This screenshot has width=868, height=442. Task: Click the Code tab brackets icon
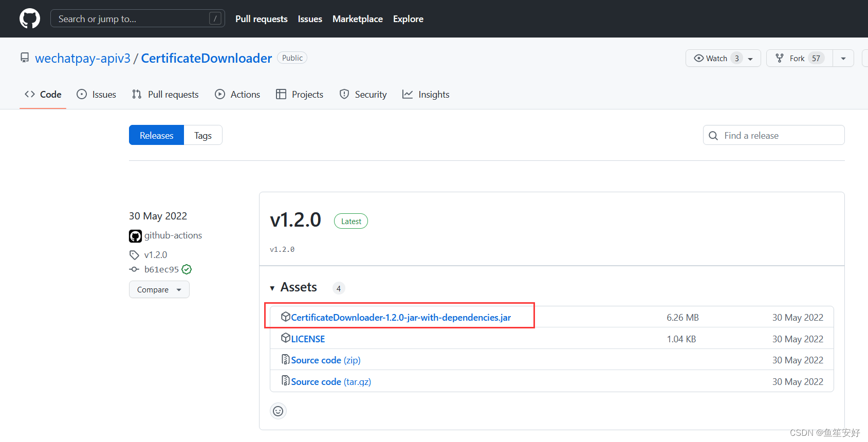tap(30, 94)
